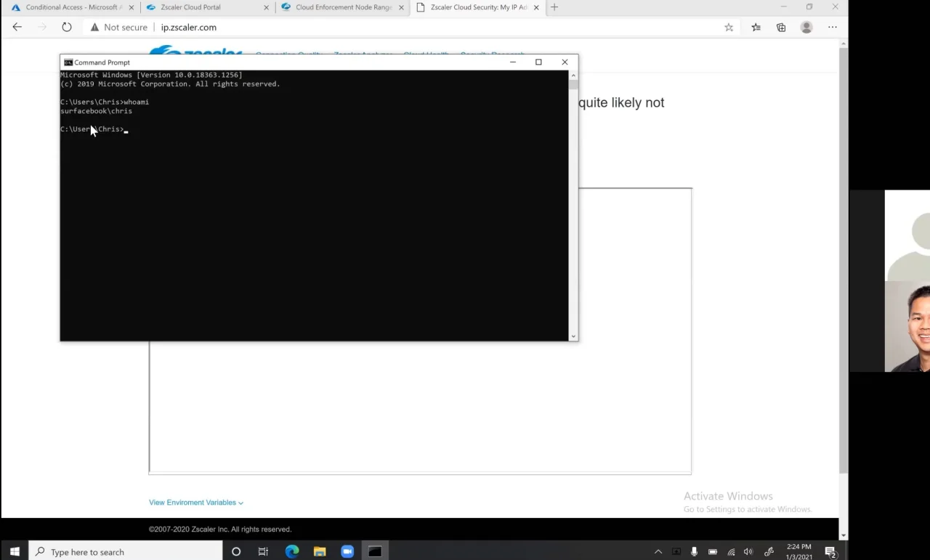Screen dimensions: 930x560
Task: Click the copyright Zscaler Inc. footer text
Action: coord(220,529)
